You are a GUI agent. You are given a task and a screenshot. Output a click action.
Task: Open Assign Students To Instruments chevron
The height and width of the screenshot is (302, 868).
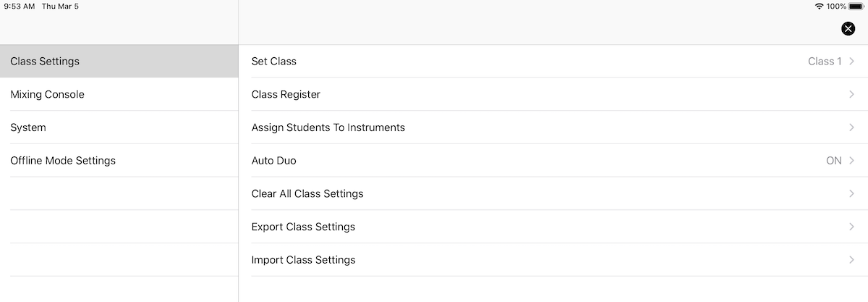pos(852,127)
